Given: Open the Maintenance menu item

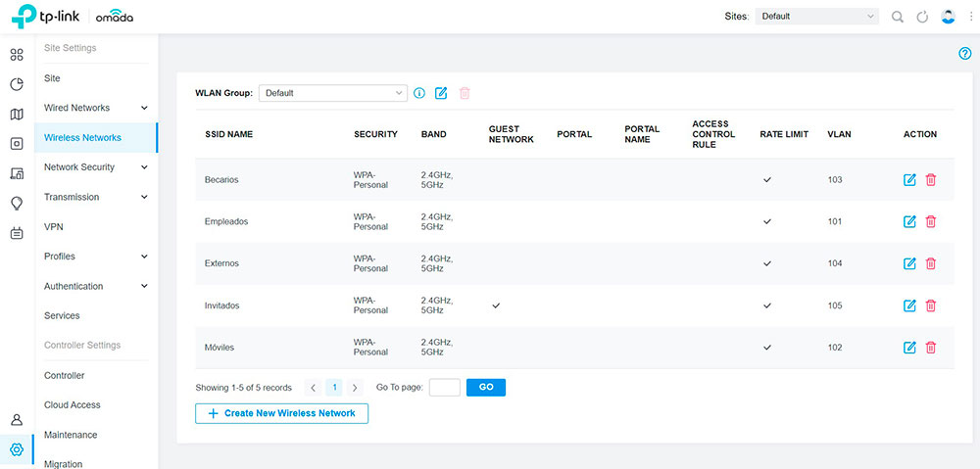Looking at the screenshot, I should [x=71, y=436].
